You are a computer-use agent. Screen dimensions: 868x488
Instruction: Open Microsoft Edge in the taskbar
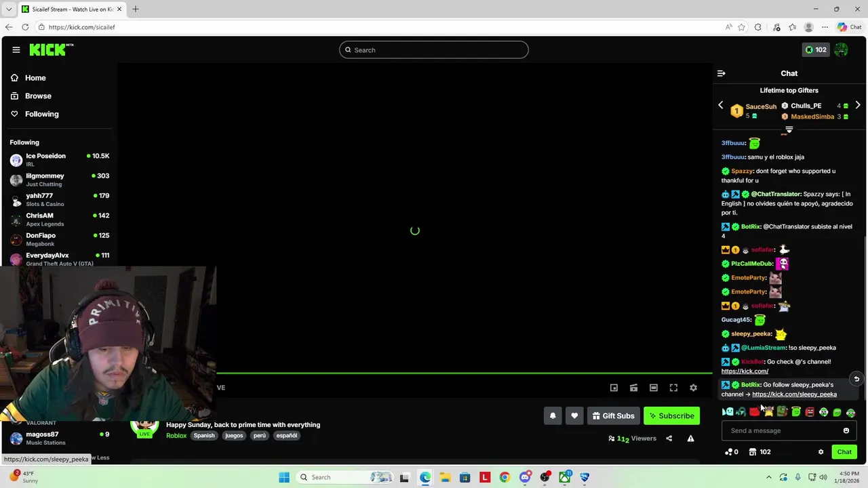(x=425, y=477)
